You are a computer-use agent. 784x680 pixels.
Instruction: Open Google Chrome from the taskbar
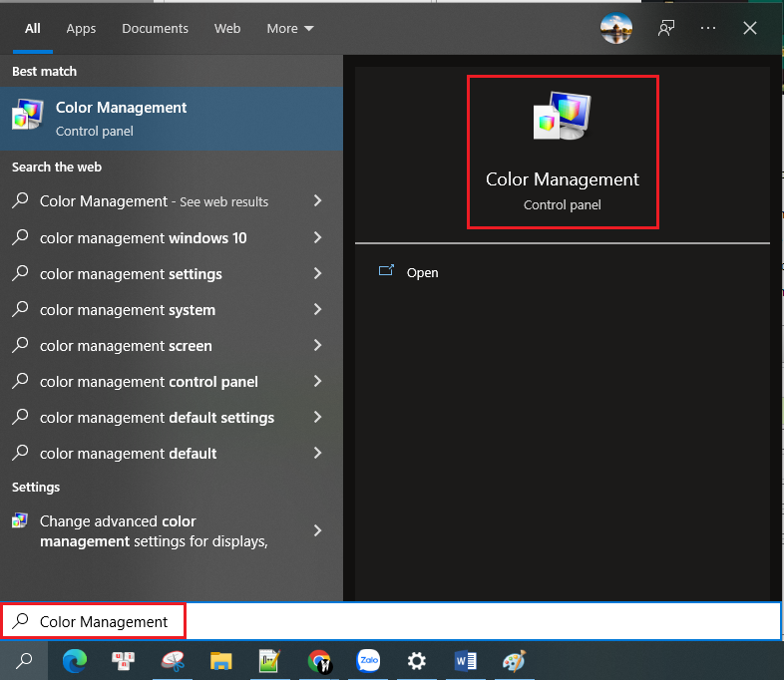[x=319, y=660]
